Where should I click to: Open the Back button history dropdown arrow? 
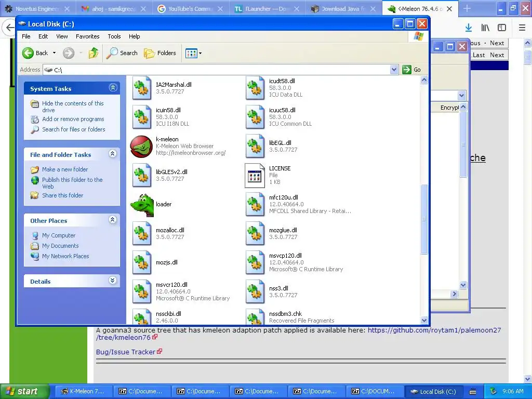(x=54, y=53)
